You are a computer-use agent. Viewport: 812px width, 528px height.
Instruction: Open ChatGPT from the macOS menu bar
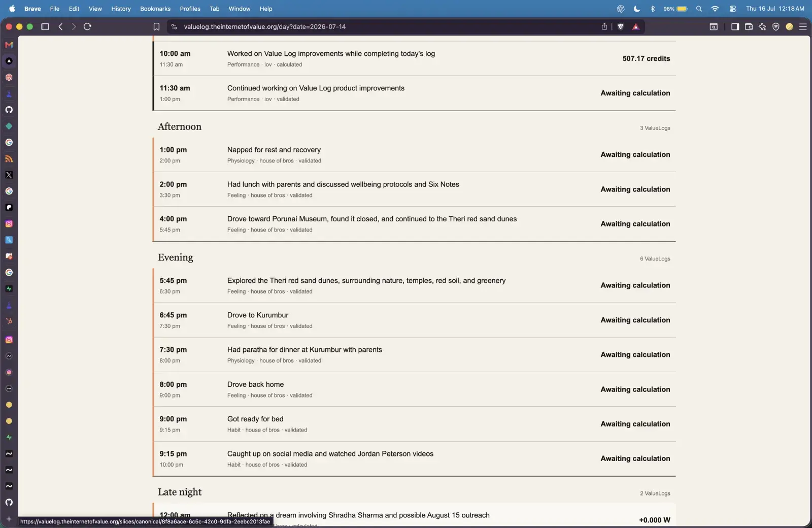[620, 9]
